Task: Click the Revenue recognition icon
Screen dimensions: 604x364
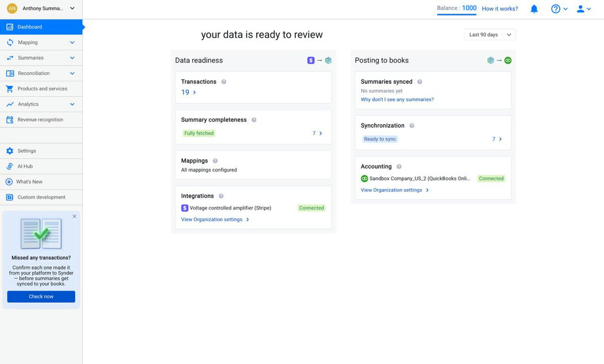Action: (10, 120)
